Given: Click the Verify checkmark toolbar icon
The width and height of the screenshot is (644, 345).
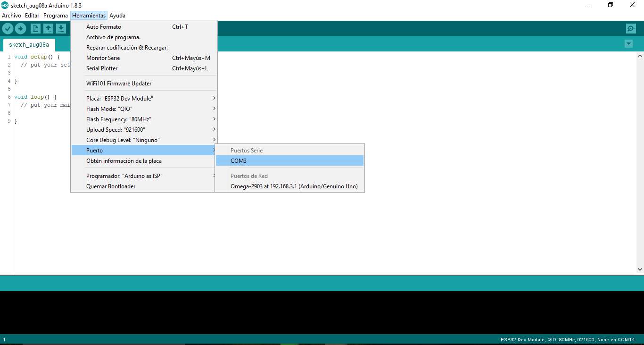Looking at the screenshot, I should tap(8, 29).
